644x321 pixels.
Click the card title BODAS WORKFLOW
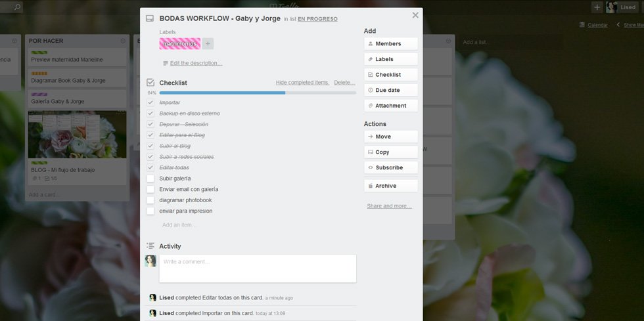(x=219, y=18)
